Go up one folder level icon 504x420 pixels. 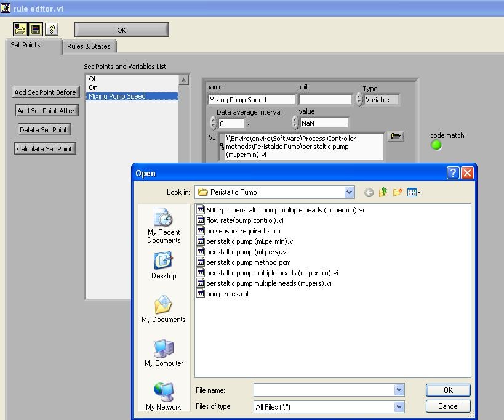383,192
